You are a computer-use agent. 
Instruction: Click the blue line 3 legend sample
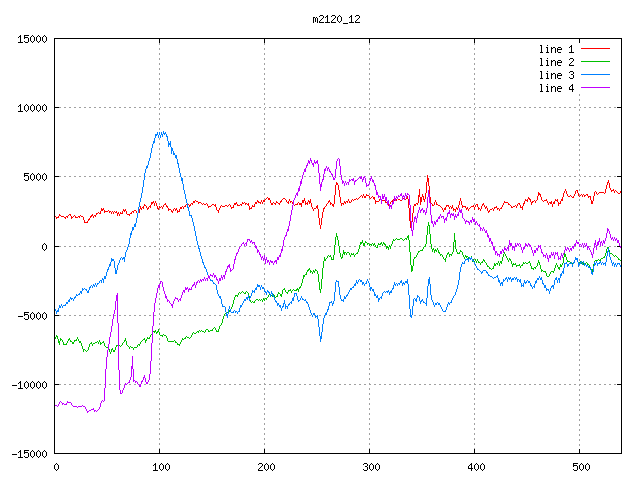pos(595,75)
